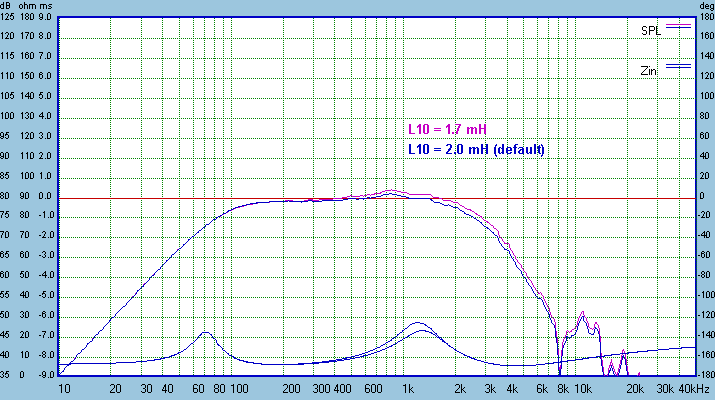Click the 1k frequency axis label

(x=408, y=388)
